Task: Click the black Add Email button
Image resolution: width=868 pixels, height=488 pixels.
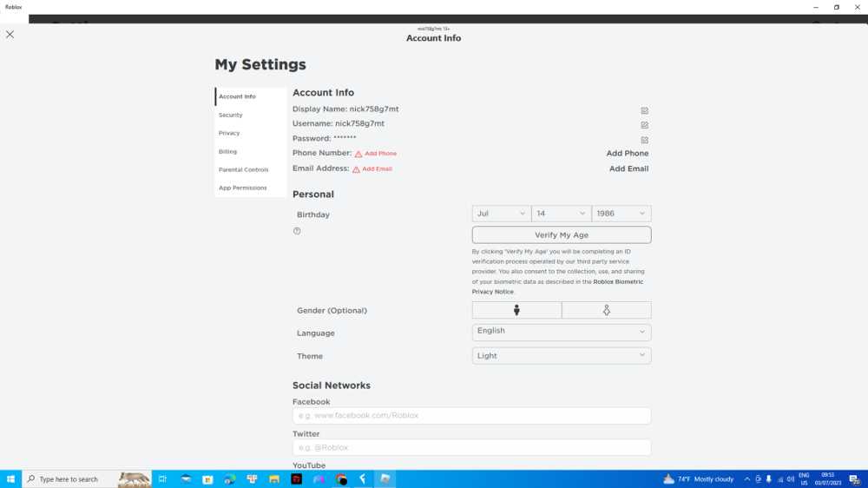Action: click(628, 169)
